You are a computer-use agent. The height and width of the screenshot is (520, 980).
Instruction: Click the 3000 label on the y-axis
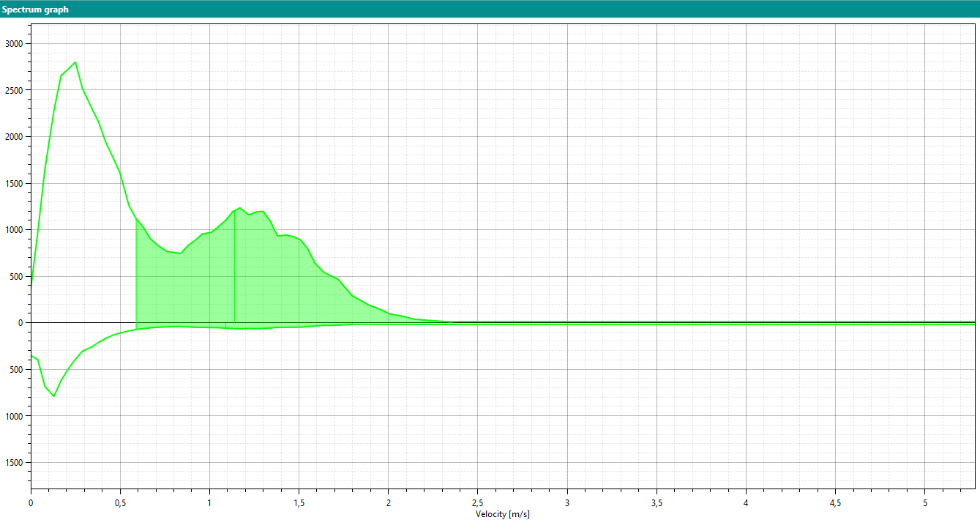[14, 44]
